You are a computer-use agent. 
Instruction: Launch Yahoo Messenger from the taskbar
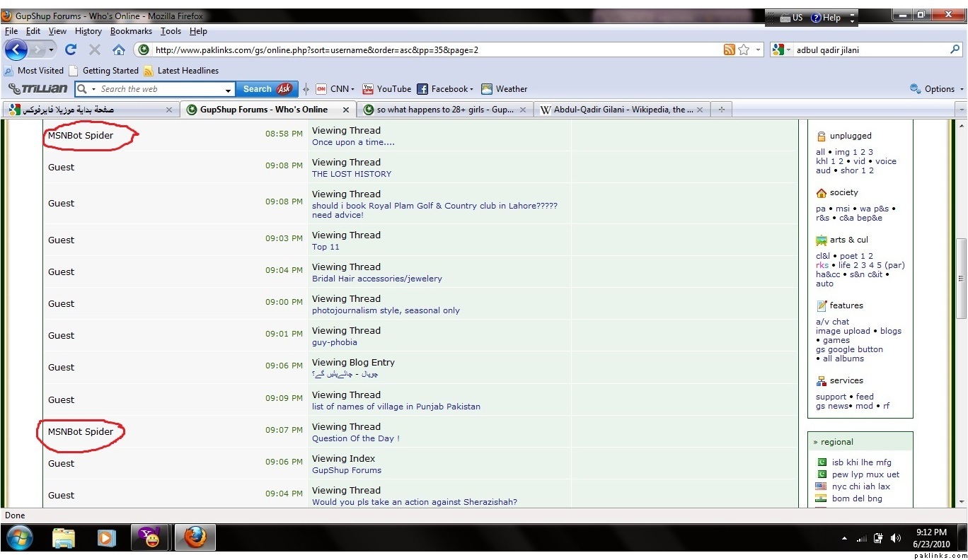tap(150, 538)
